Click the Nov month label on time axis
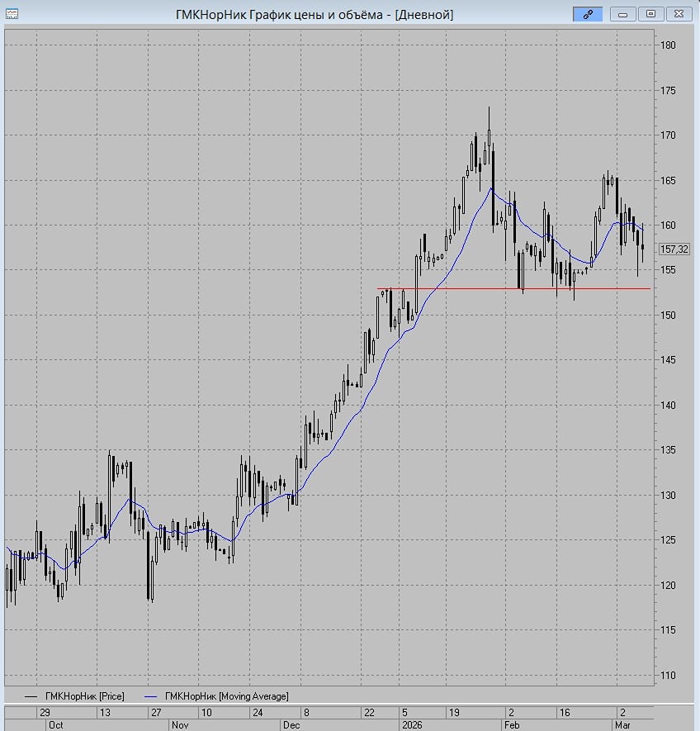 pos(180,725)
